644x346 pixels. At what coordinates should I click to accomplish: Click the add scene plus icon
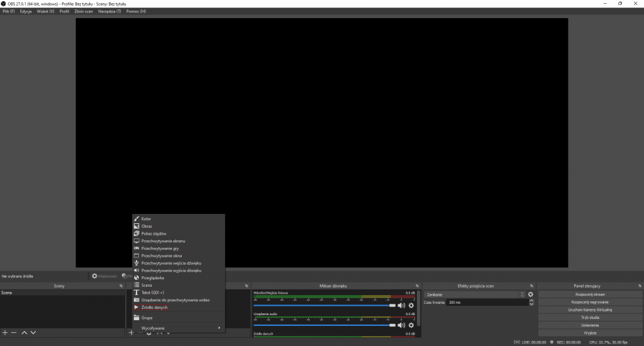pos(5,332)
